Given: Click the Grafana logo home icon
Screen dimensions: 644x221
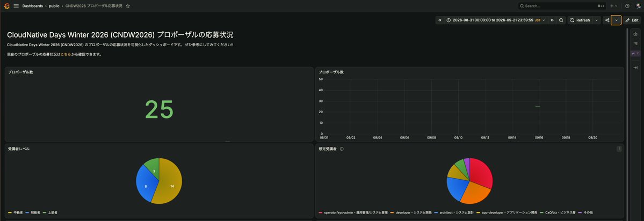Looking at the screenshot, I should [x=6, y=6].
